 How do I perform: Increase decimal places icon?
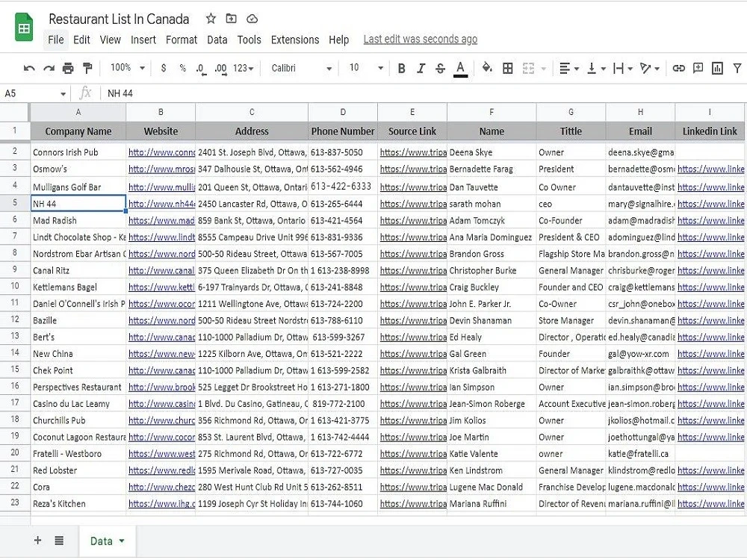point(220,69)
